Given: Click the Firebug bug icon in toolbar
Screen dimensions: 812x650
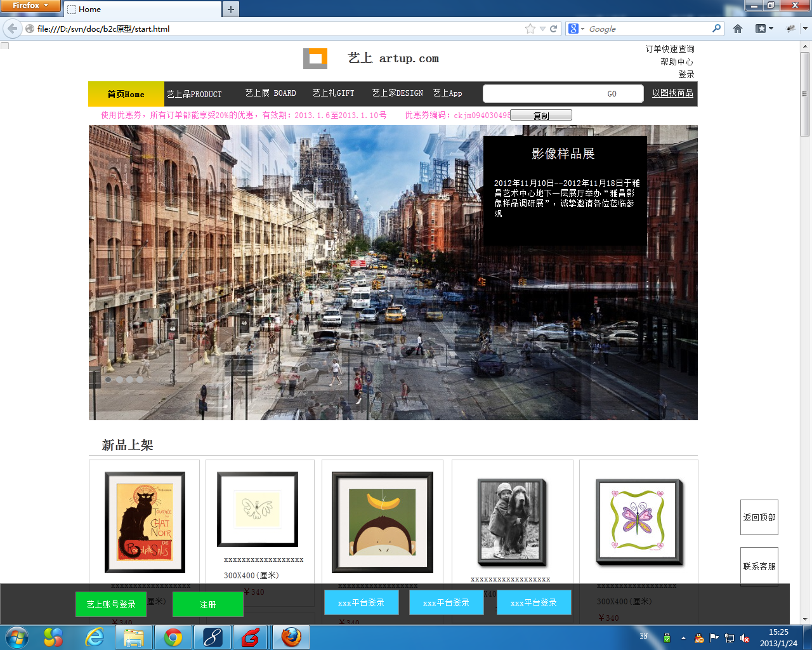Looking at the screenshot, I should (x=790, y=29).
